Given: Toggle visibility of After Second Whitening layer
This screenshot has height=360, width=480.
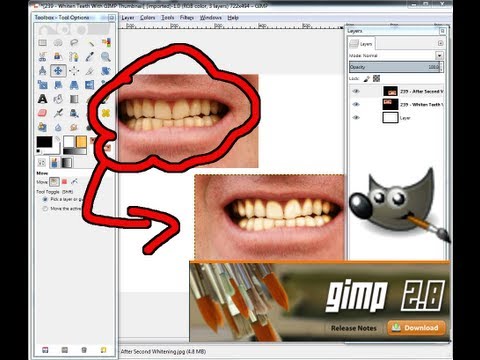Looking at the screenshot, I should click(356, 91).
